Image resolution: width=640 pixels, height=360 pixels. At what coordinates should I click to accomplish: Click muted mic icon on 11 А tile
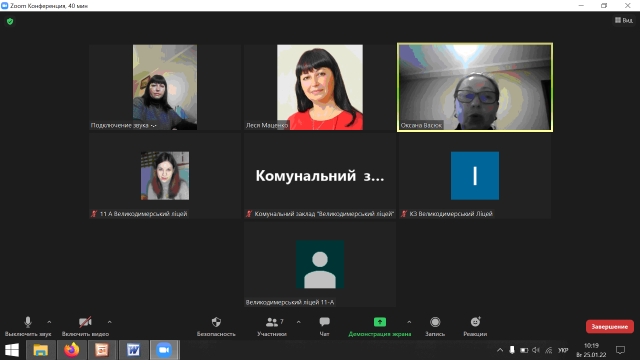tap(94, 214)
